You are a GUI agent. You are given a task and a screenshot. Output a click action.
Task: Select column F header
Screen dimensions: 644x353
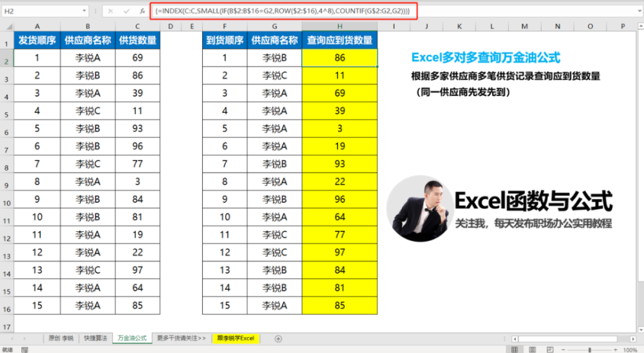225,26
